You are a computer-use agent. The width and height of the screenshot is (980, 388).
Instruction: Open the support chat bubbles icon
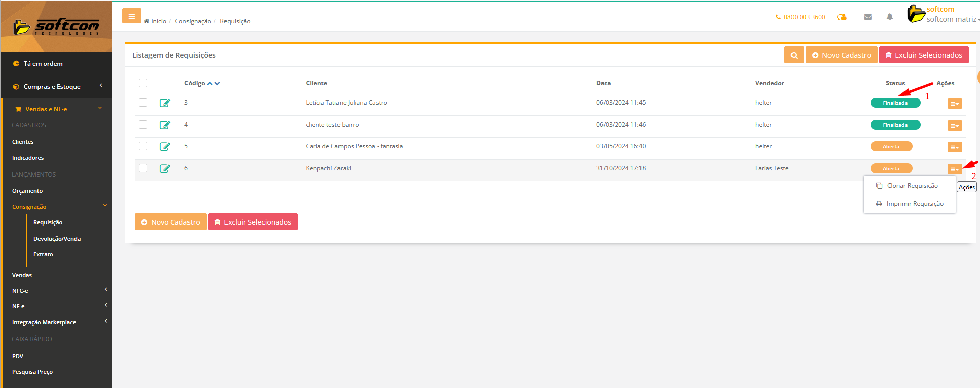[x=842, y=17]
